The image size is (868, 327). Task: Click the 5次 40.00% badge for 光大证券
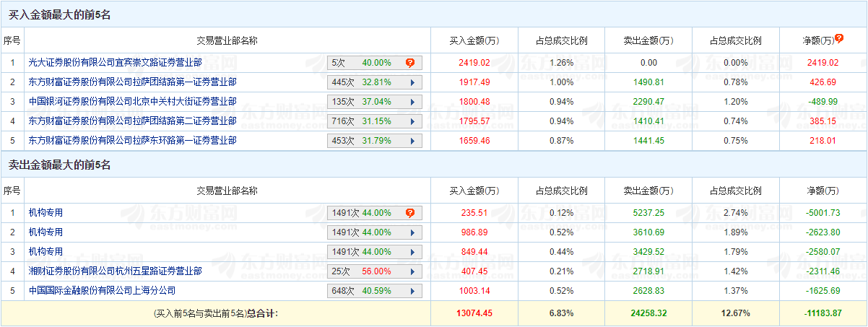pos(361,63)
